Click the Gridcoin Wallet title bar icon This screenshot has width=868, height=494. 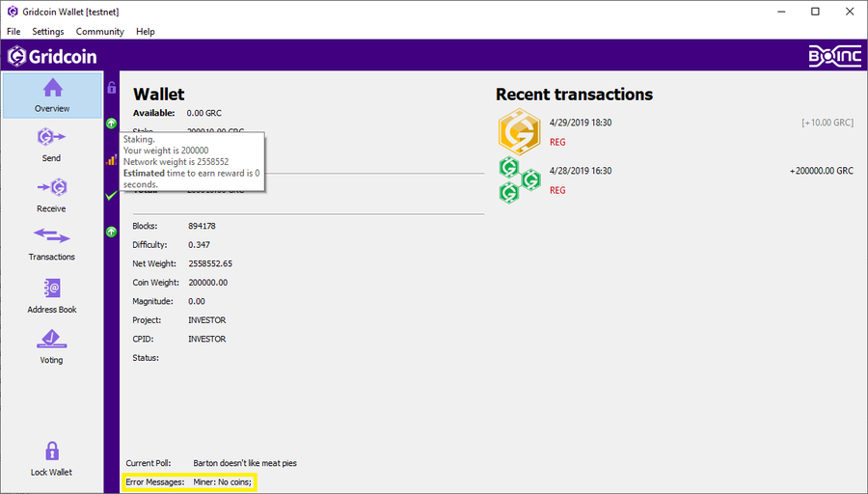pyautogui.click(x=13, y=12)
